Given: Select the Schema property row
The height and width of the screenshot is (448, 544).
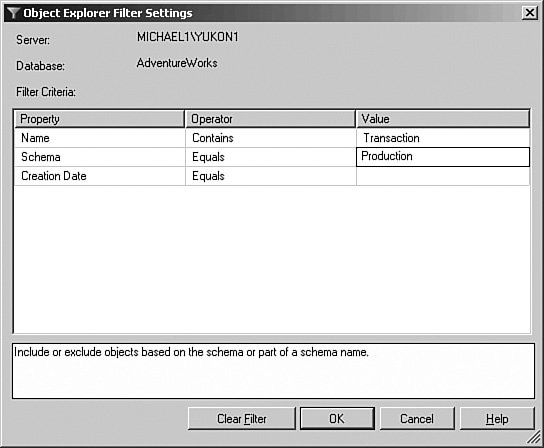Looking at the screenshot, I should tap(100, 157).
